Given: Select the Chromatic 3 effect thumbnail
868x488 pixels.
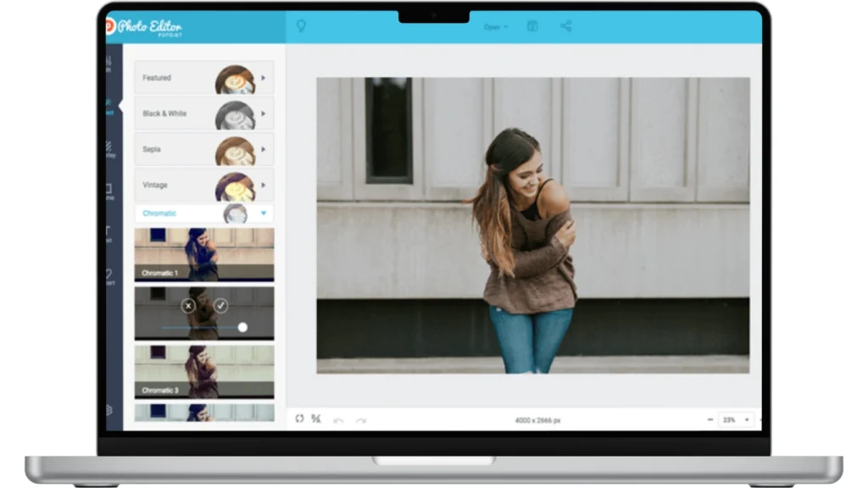Looking at the screenshot, I should coord(203,371).
